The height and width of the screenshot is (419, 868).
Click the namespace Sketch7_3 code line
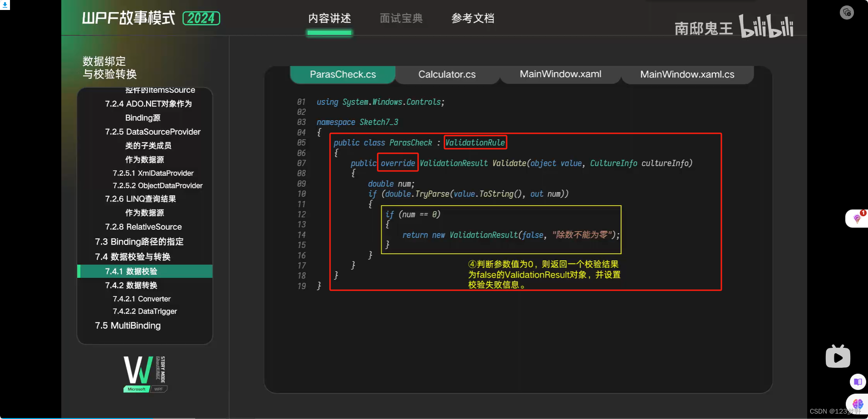357,122
